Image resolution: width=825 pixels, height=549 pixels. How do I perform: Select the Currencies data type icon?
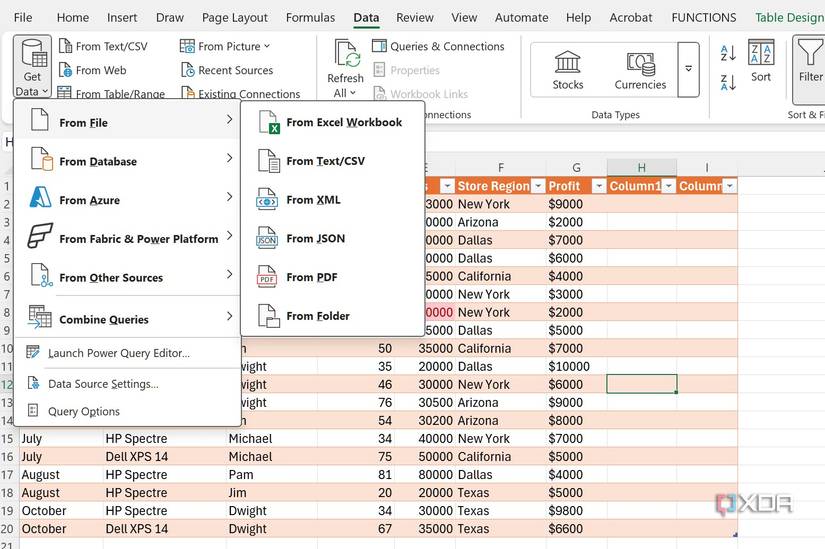[x=640, y=62]
